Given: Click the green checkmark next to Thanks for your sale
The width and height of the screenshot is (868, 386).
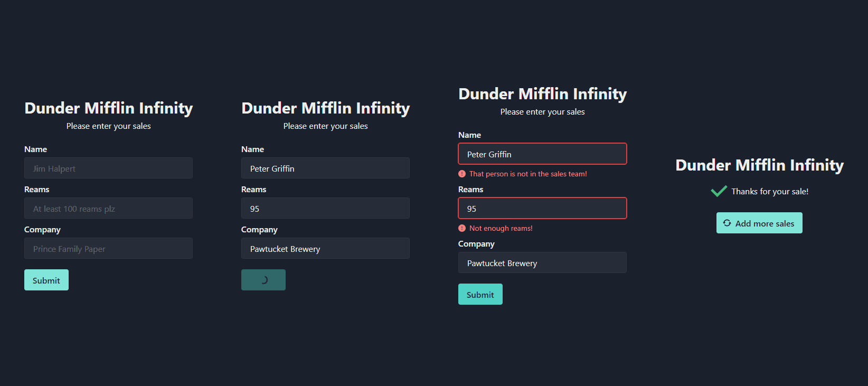Looking at the screenshot, I should click(x=719, y=191).
